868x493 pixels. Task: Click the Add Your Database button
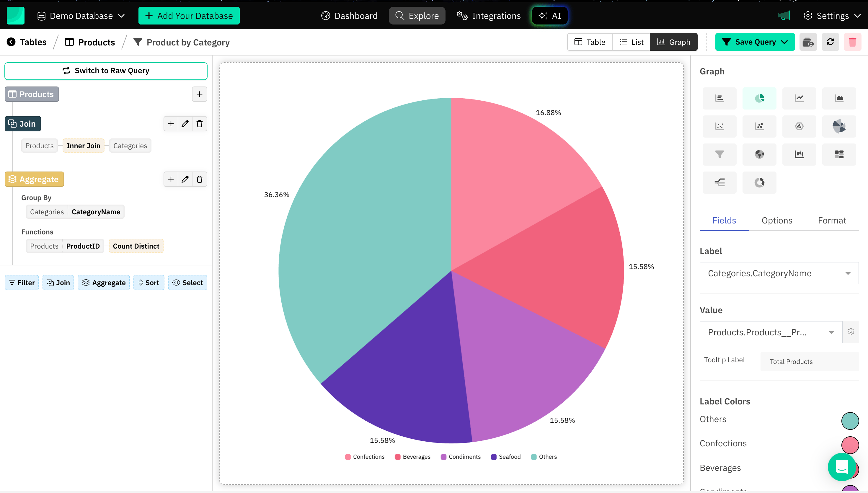(189, 16)
